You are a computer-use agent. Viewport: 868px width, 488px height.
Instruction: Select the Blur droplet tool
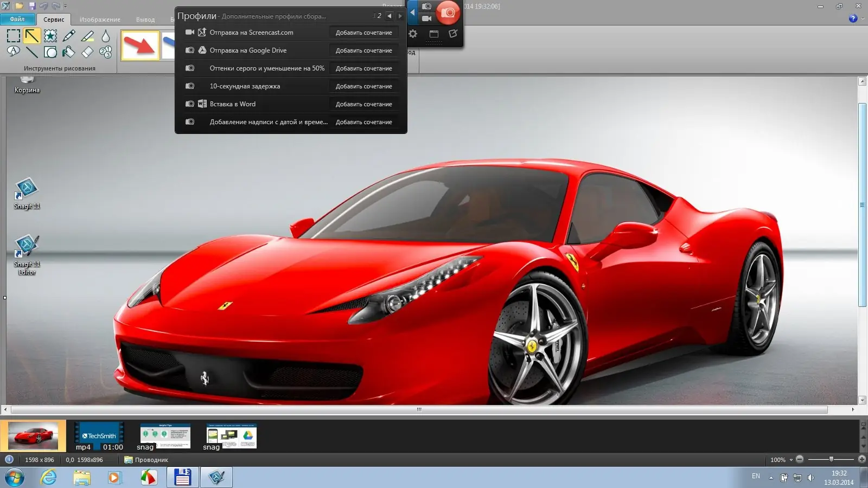point(106,36)
